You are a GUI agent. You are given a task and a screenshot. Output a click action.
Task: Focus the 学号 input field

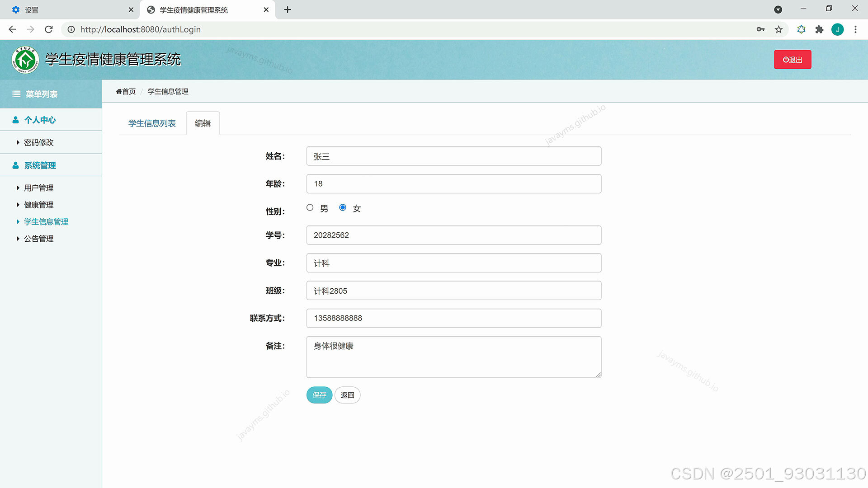(454, 235)
